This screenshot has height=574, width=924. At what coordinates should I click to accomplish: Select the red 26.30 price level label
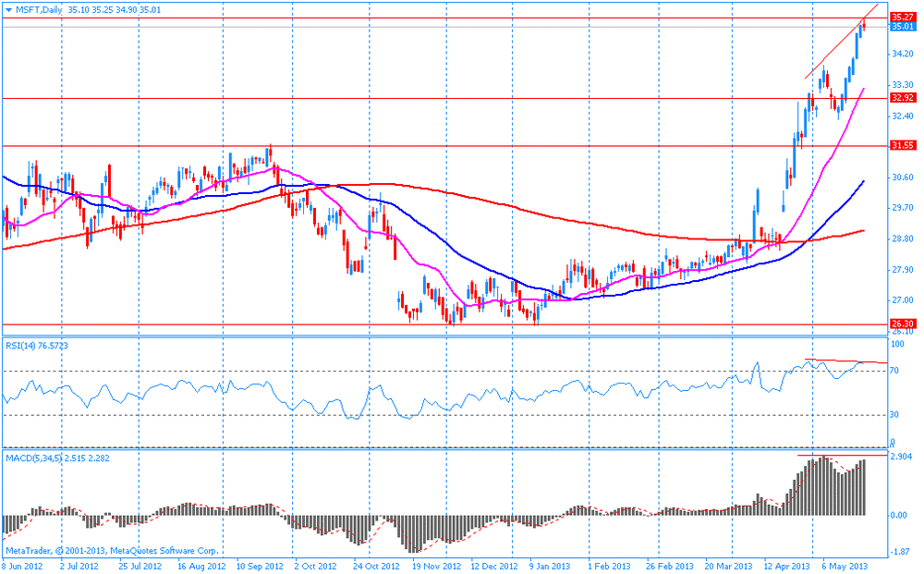903,324
